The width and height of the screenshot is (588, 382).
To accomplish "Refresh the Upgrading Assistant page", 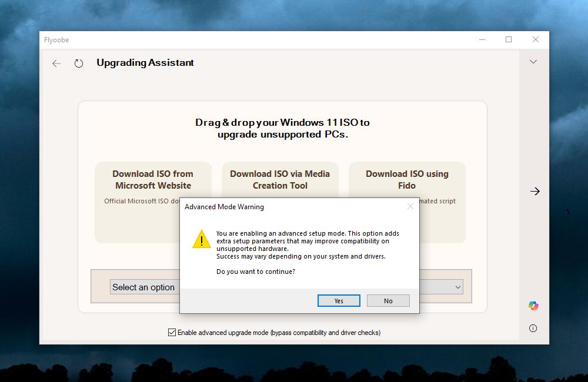I will pyautogui.click(x=78, y=63).
